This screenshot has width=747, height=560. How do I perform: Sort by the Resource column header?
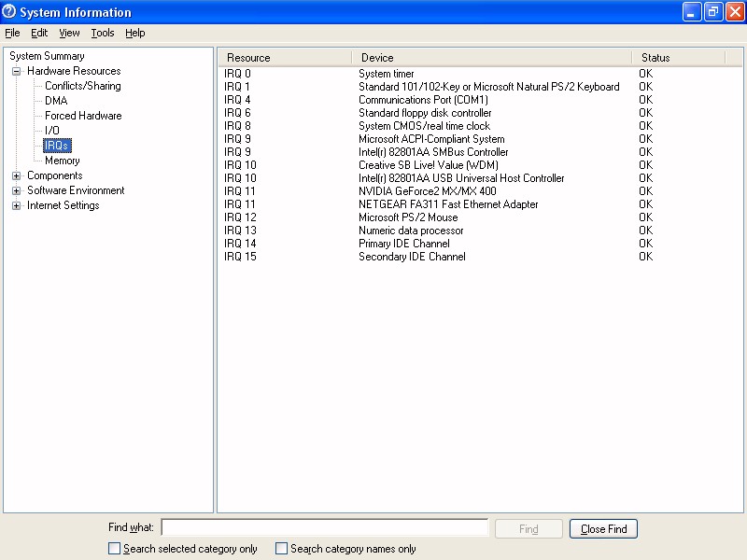(285, 58)
